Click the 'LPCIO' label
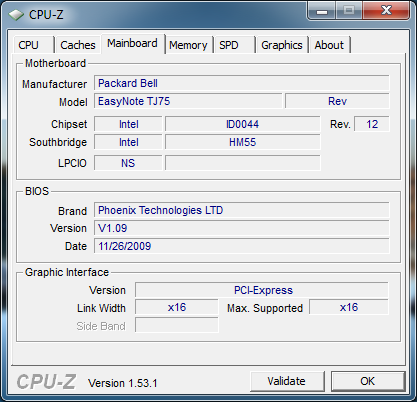 (72, 163)
